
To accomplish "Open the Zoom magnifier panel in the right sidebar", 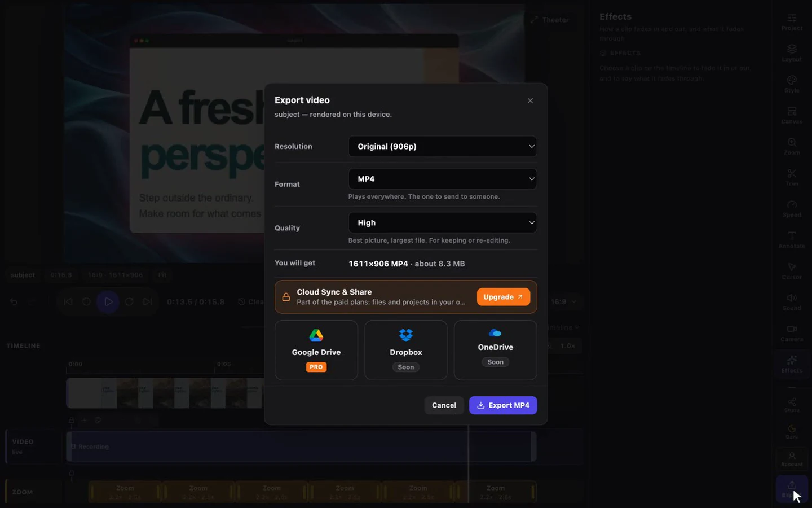I will tap(792, 147).
